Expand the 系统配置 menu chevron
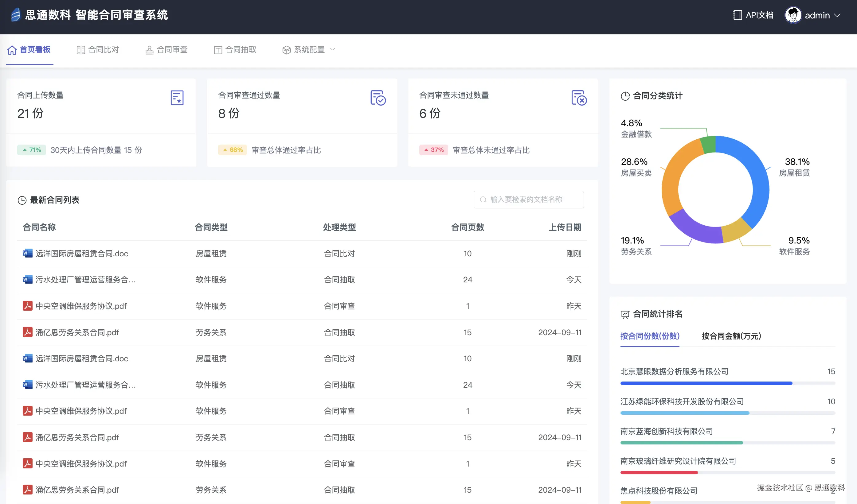This screenshot has height=504, width=857. pyautogui.click(x=333, y=50)
